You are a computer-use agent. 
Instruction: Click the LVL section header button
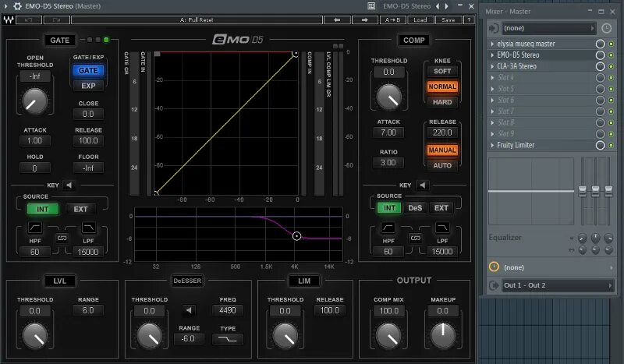coord(60,281)
